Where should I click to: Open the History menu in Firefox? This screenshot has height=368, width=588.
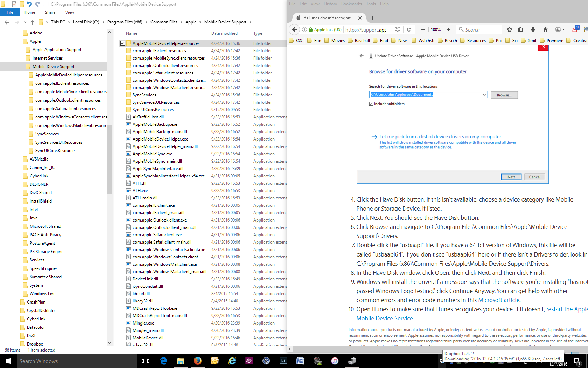click(330, 4)
